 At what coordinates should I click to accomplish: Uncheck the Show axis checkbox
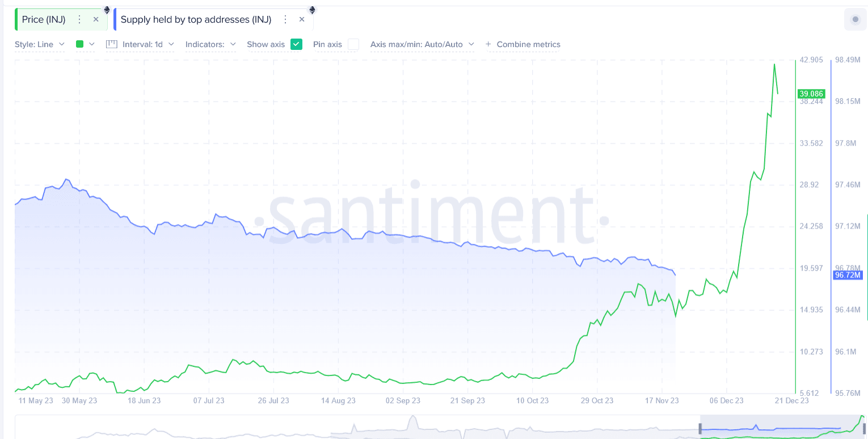tap(296, 44)
